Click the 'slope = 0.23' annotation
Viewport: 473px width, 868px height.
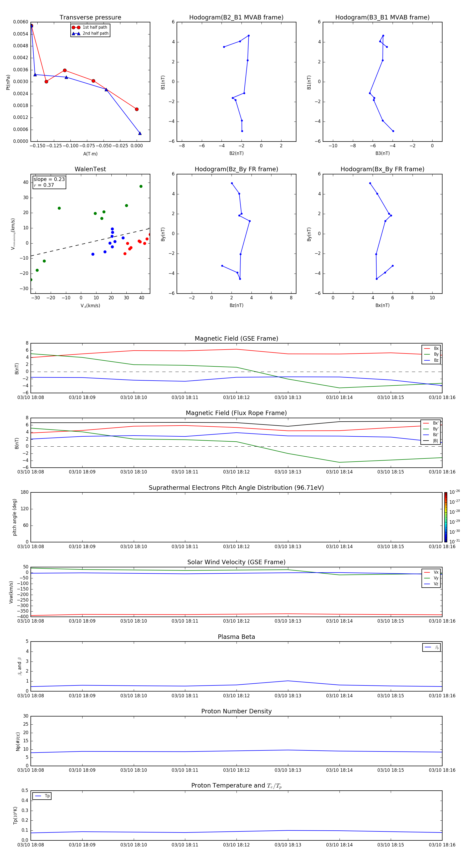[x=49, y=179]
